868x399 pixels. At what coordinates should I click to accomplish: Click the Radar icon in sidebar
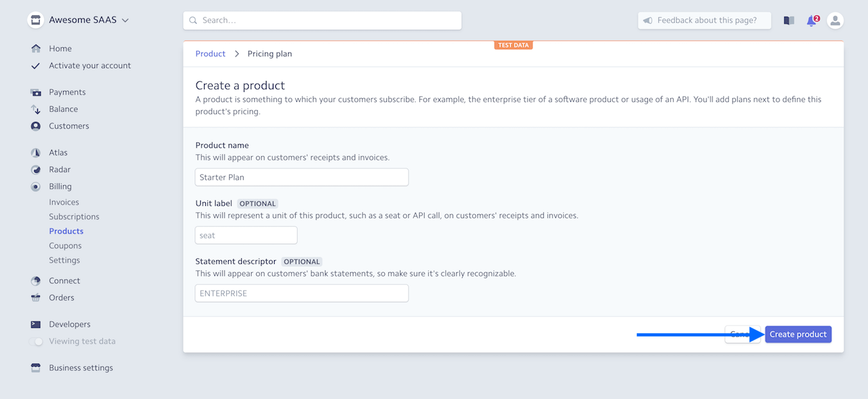pos(36,170)
